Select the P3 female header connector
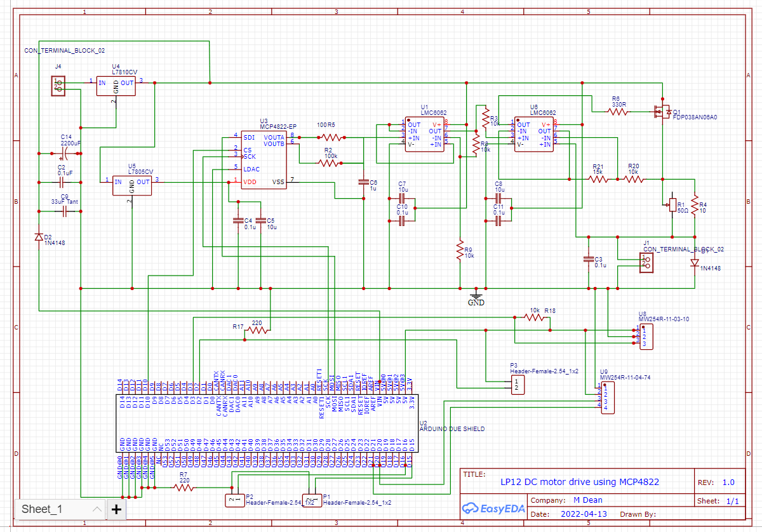The image size is (762, 532). point(518,384)
